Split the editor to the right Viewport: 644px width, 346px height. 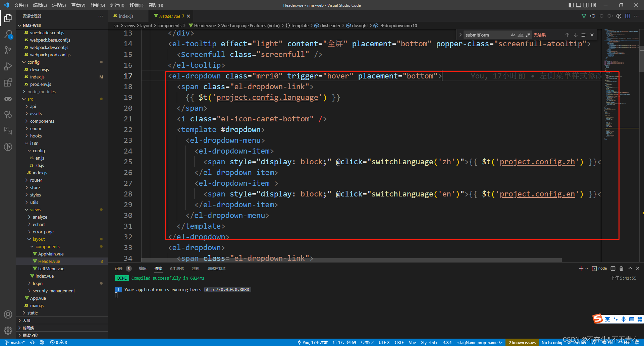coord(628,16)
